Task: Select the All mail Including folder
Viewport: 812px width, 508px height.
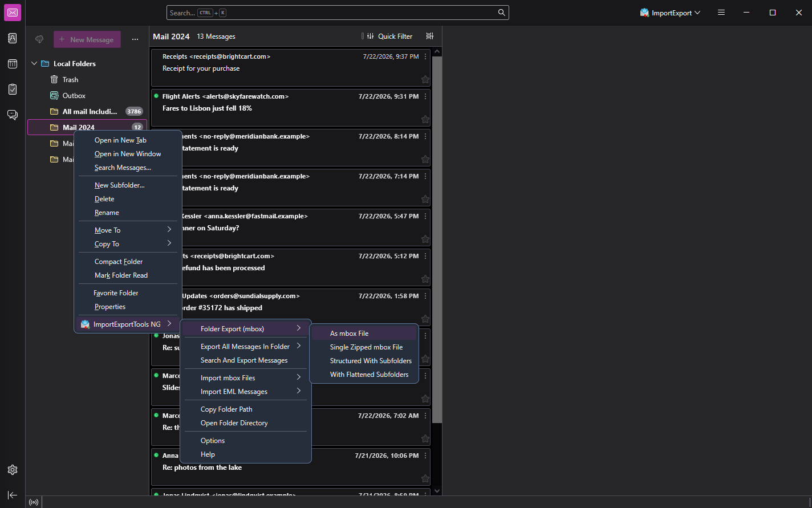Action: pyautogui.click(x=87, y=111)
